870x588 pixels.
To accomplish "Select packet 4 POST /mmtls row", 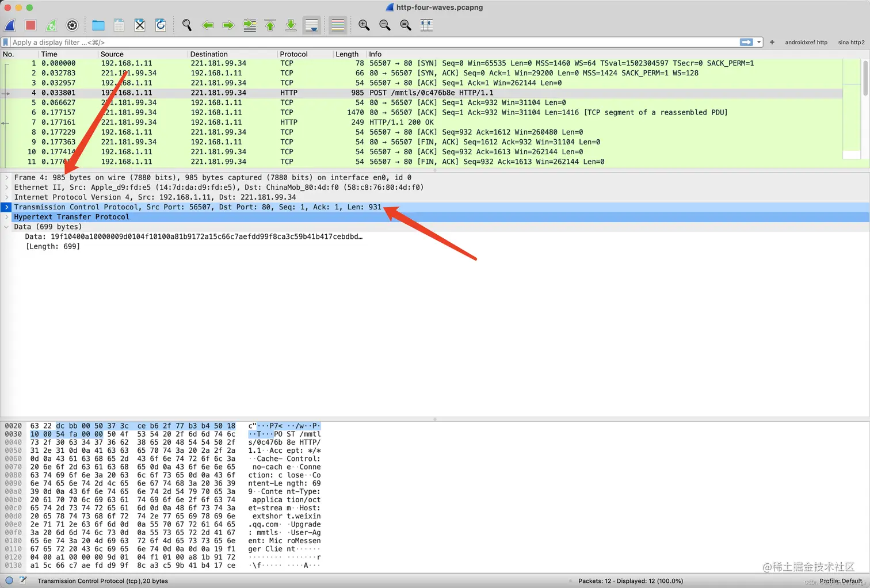I will click(422, 93).
